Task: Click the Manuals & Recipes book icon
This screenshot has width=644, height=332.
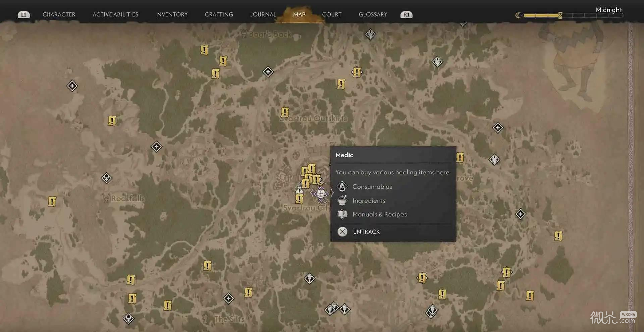Action: point(342,214)
